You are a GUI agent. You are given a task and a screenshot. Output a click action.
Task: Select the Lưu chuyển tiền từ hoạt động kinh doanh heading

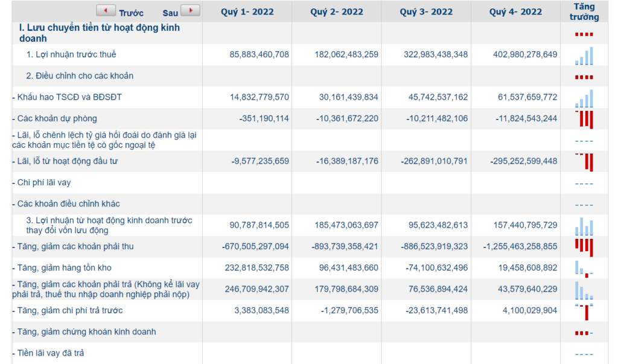[x=100, y=33]
